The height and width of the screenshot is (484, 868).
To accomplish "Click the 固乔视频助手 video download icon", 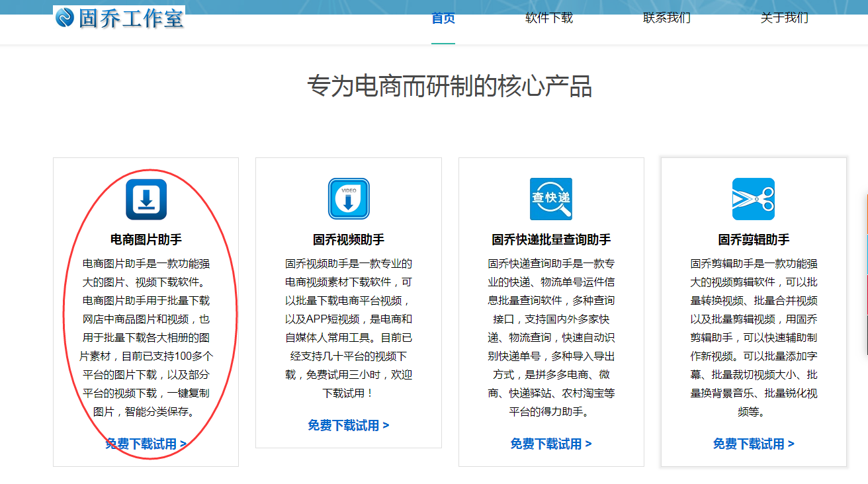I will click(349, 199).
